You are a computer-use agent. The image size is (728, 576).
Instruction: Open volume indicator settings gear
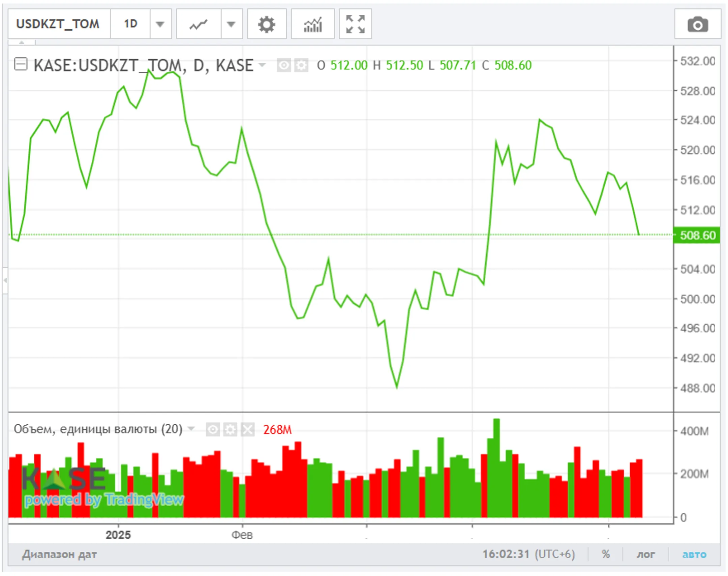click(230, 430)
